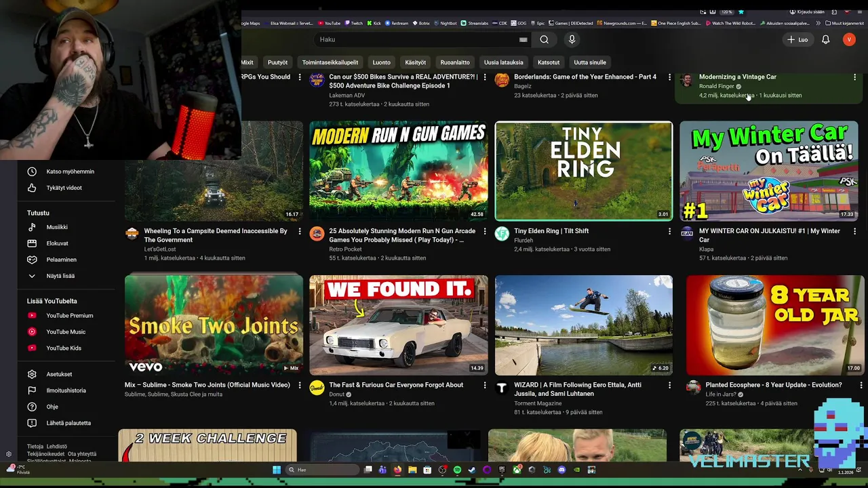868x488 pixels.
Task: Open Let'sGetLost channel link
Action: (x=161, y=249)
